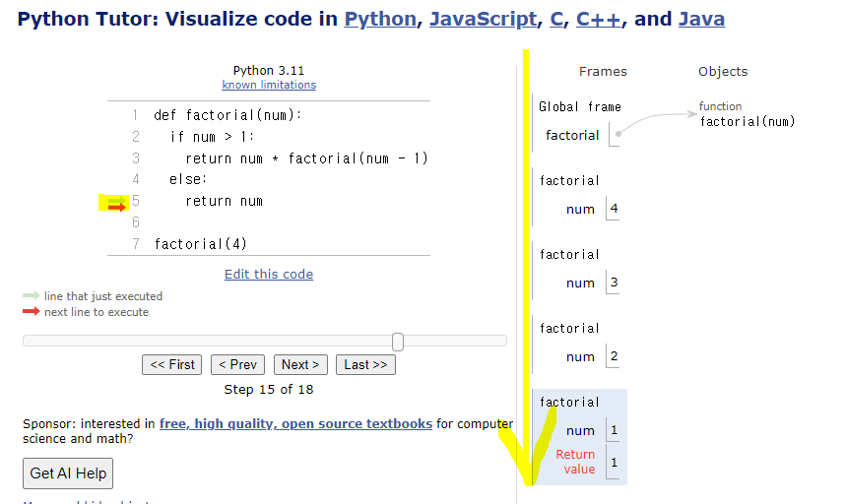Click code line 4 'else:'
Viewport: 846px width, 504px height.
[188, 179]
